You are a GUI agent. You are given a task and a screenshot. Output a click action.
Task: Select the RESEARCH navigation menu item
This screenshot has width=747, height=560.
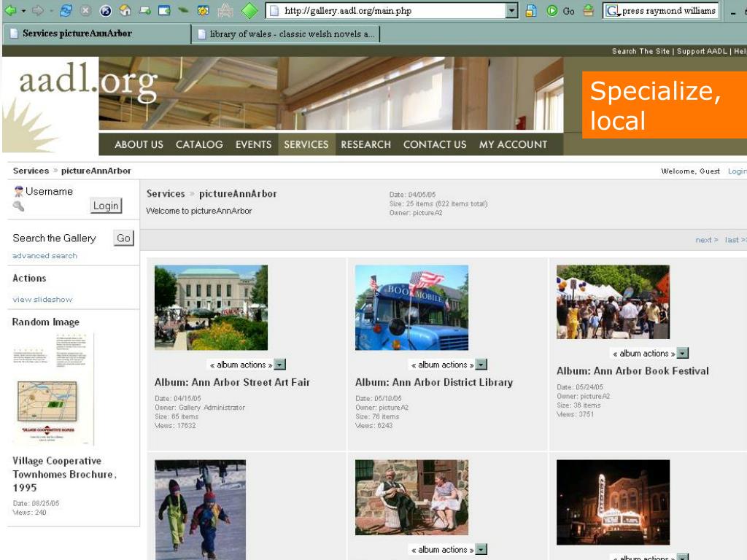366,144
